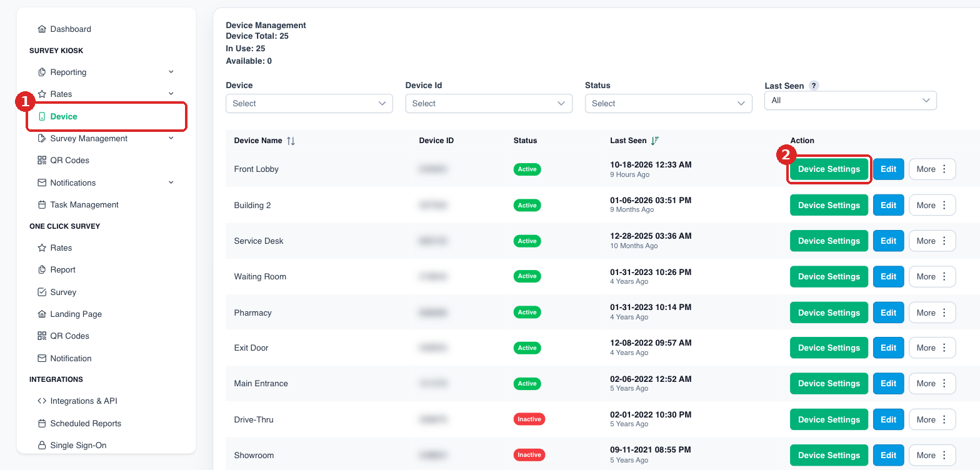
Task: Open the Device Id filter dropdown
Action: point(489,104)
